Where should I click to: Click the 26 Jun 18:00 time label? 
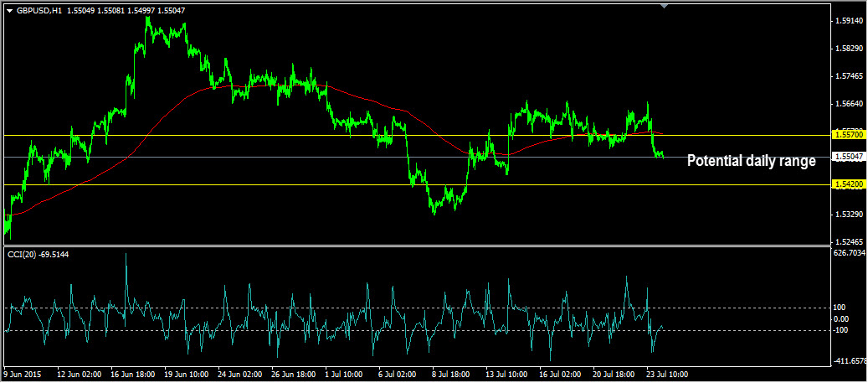click(x=293, y=374)
